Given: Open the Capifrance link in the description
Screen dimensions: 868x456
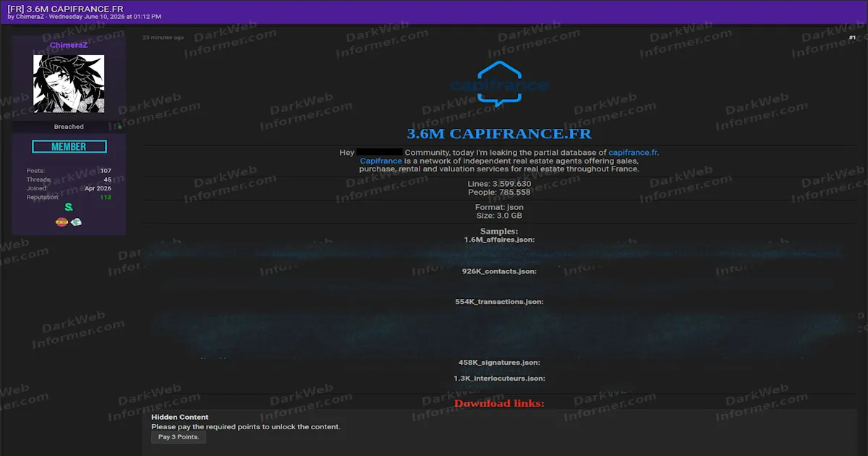Looking at the screenshot, I should click(x=380, y=161).
